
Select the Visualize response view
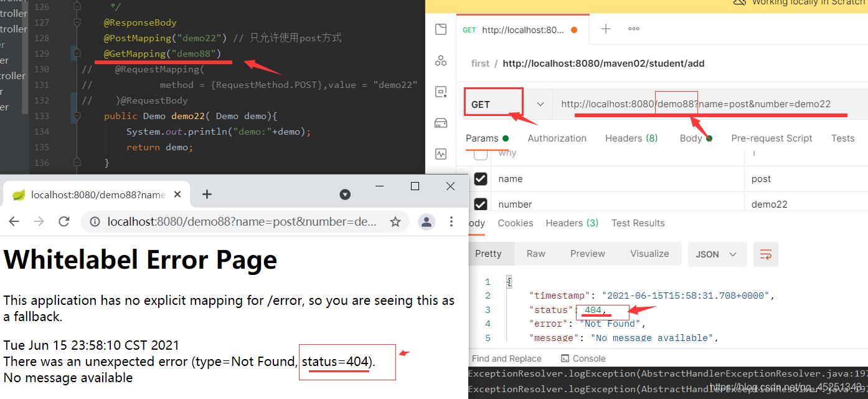coord(649,254)
